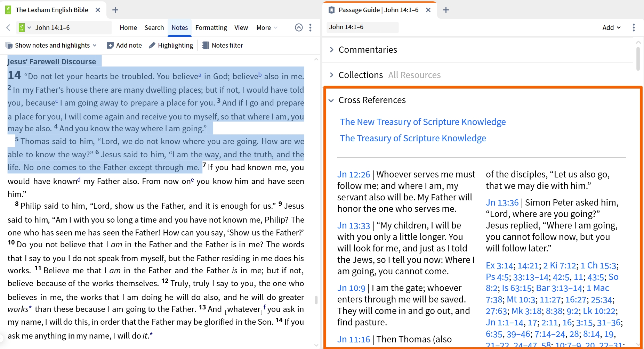Open the More dropdown menu
This screenshot has width=644, height=349.
[267, 27]
